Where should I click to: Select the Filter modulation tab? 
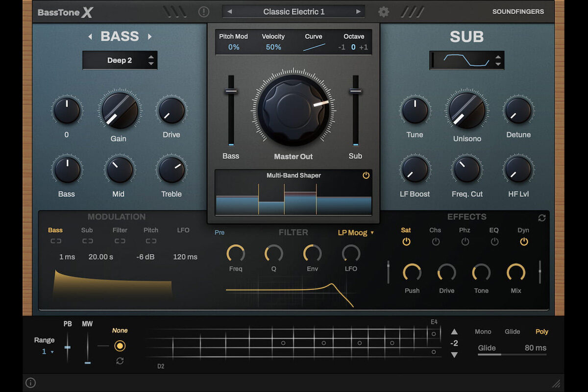[x=120, y=230]
